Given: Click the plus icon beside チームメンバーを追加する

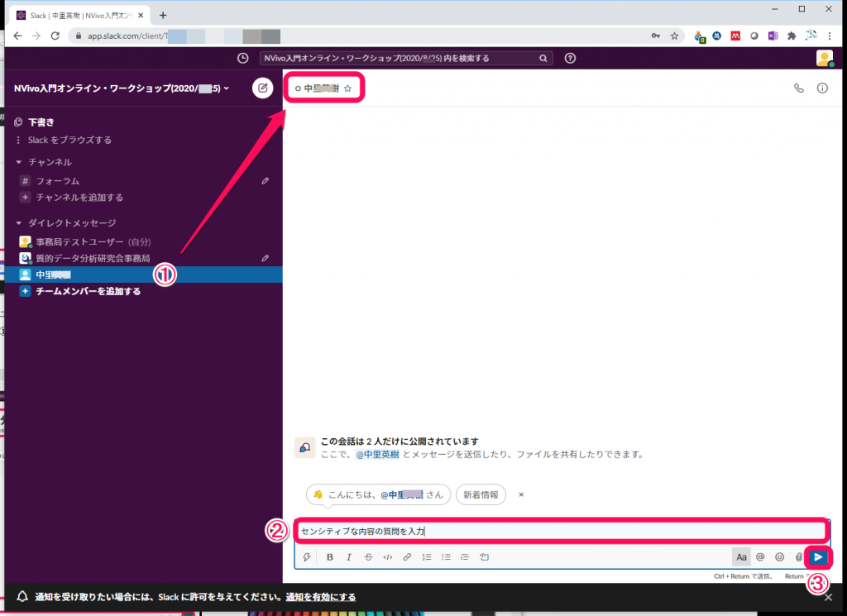Looking at the screenshot, I should click(x=25, y=291).
